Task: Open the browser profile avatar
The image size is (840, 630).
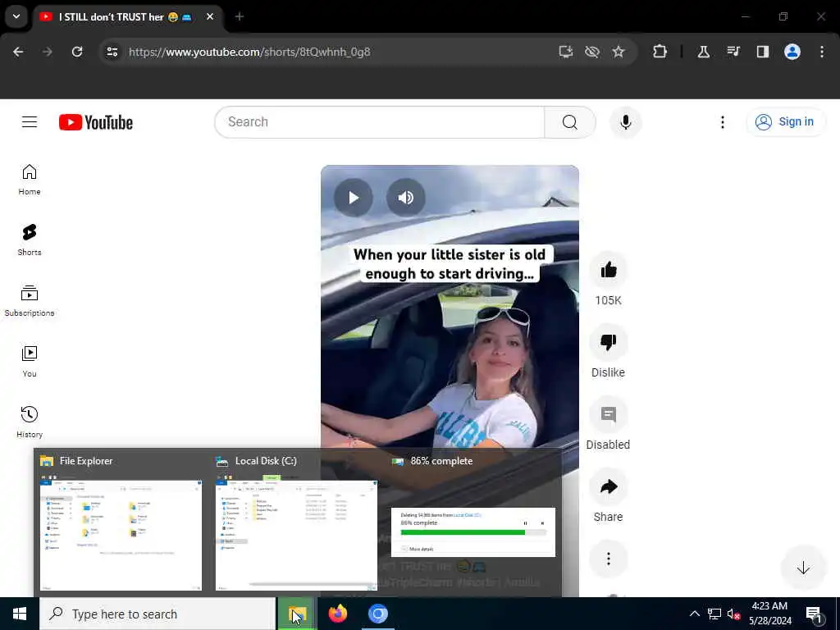Action: (792, 52)
